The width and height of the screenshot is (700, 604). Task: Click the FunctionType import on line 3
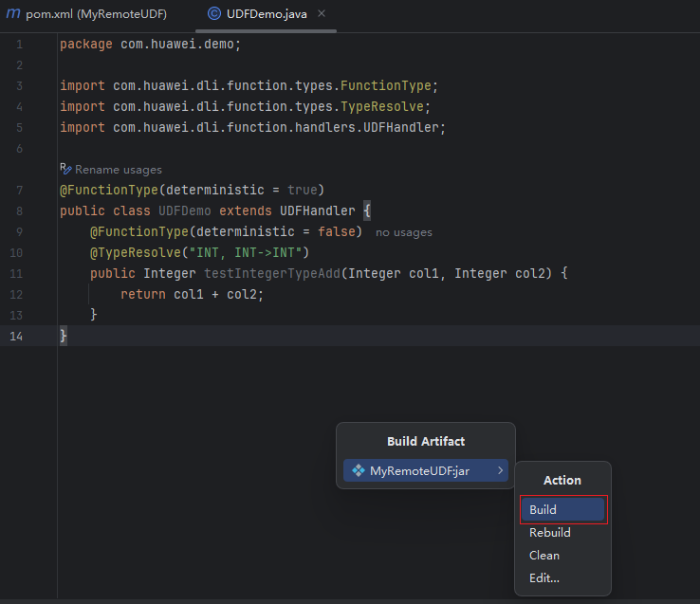click(x=386, y=85)
